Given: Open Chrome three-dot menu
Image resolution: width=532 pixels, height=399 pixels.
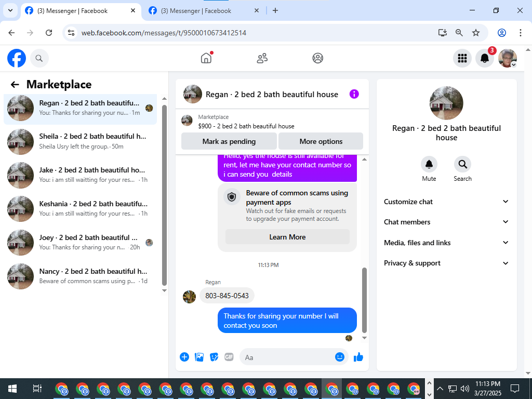Looking at the screenshot, I should pyautogui.click(x=521, y=33).
